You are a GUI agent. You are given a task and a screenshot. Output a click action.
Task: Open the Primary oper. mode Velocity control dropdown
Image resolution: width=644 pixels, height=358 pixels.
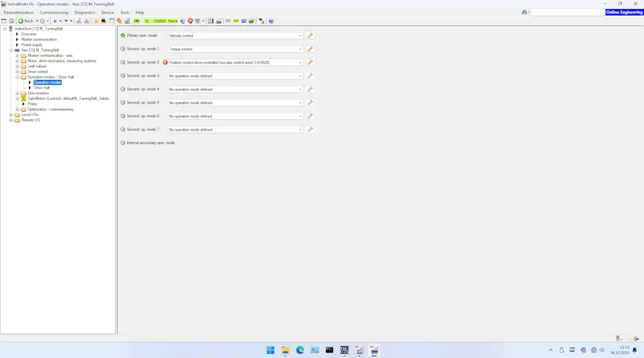235,35
